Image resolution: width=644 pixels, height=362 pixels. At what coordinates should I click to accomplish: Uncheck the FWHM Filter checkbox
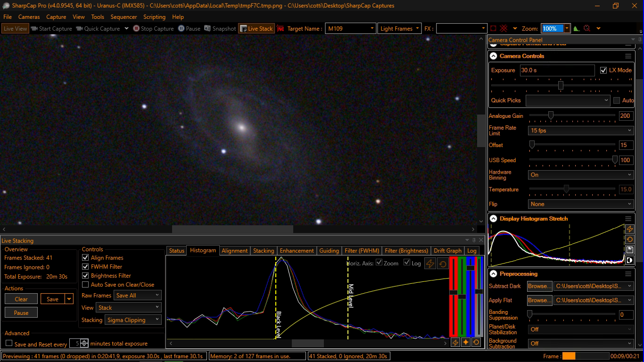pos(85,267)
